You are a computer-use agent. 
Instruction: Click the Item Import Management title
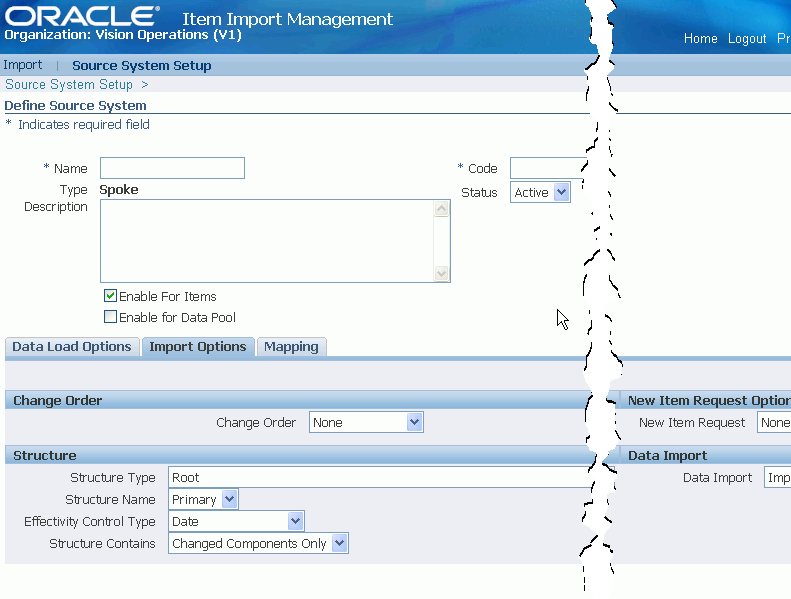point(287,19)
